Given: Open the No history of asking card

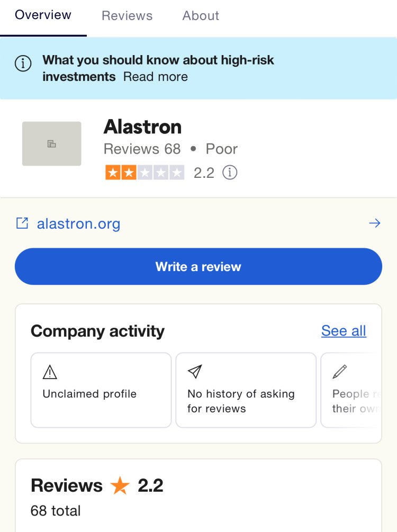Looking at the screenshot, I should click(246, 390).
